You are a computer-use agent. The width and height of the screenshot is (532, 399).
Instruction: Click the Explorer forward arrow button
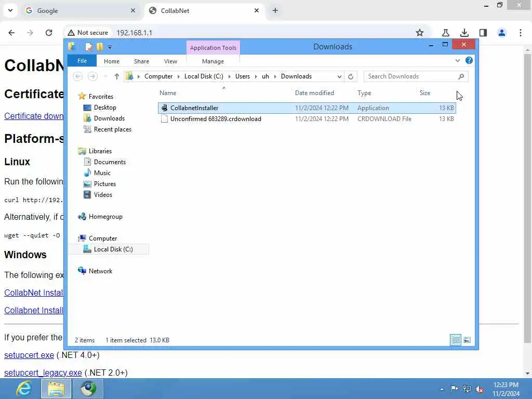tap(92, 76)
